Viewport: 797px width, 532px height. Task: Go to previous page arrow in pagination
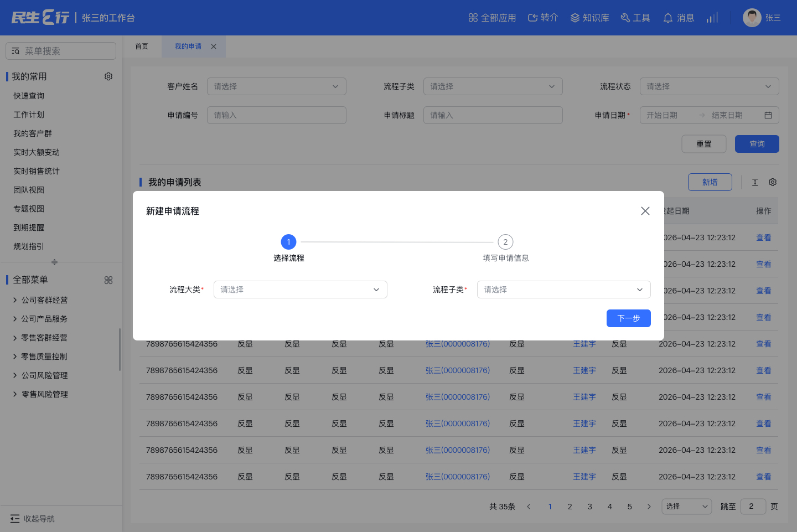[529, 507]
